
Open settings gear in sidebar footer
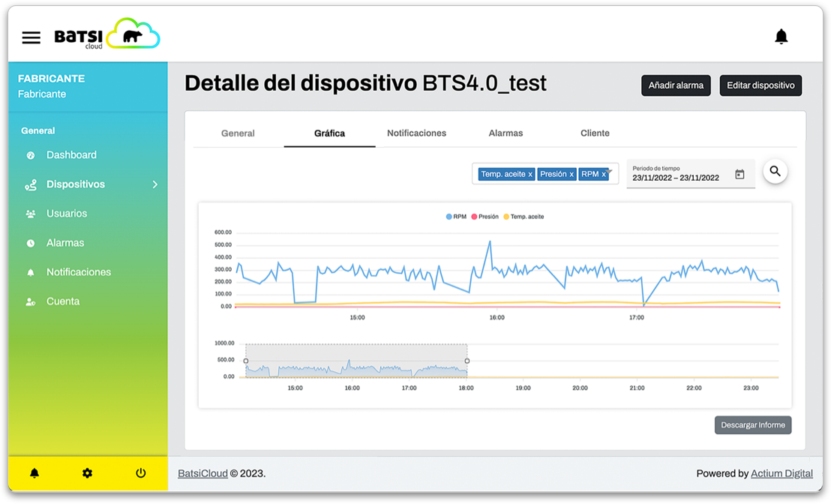click(87, 473)
